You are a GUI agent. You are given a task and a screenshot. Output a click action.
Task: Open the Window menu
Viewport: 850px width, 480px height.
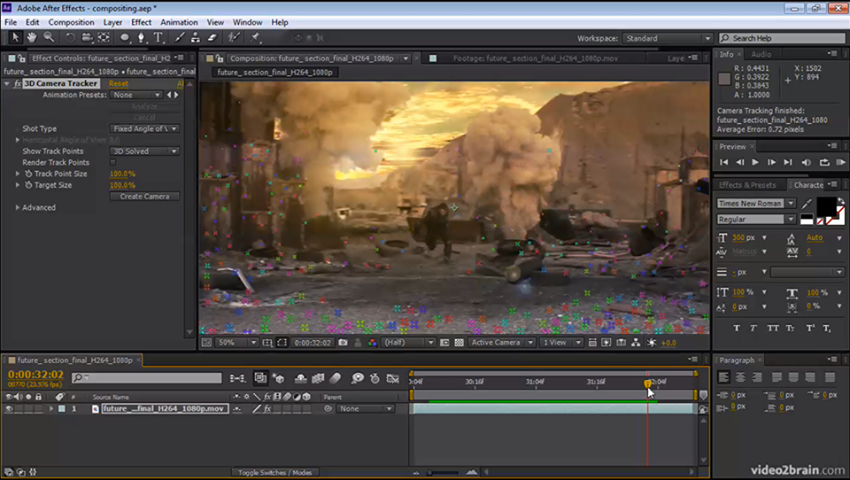[247, 22]
